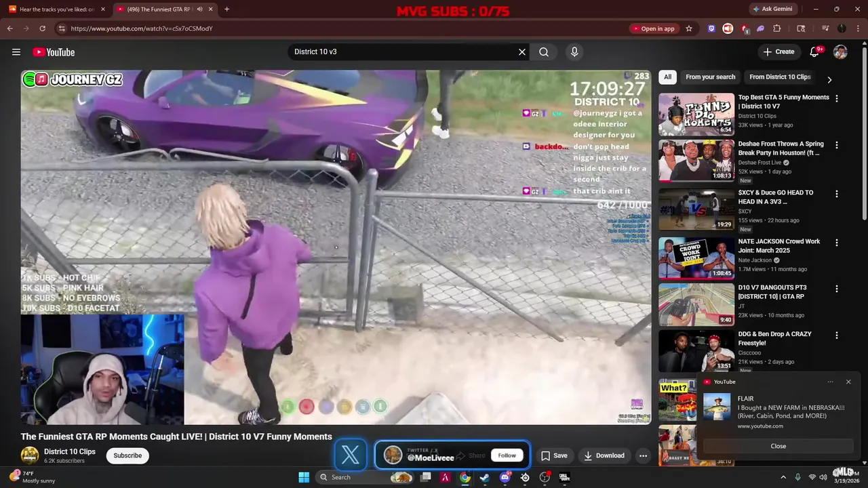The image size is (868, 488).
Task: Open DDG & Ben CRAZY Freestyle thumbnail
Action: coord(696,350)
